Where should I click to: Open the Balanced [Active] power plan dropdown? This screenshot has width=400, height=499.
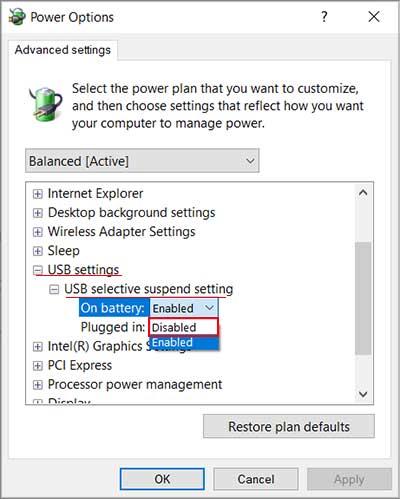(142, 161)
